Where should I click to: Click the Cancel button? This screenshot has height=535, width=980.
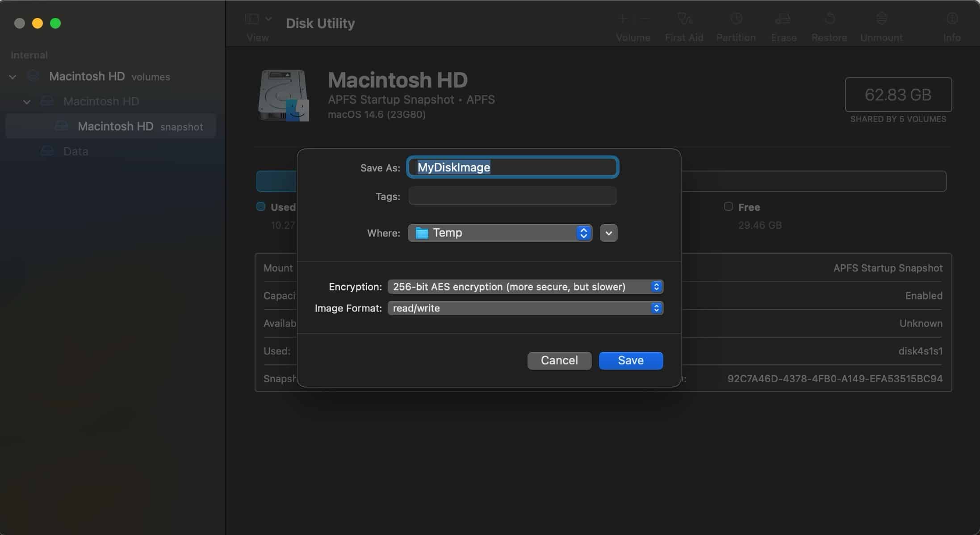tap(559, 360)
